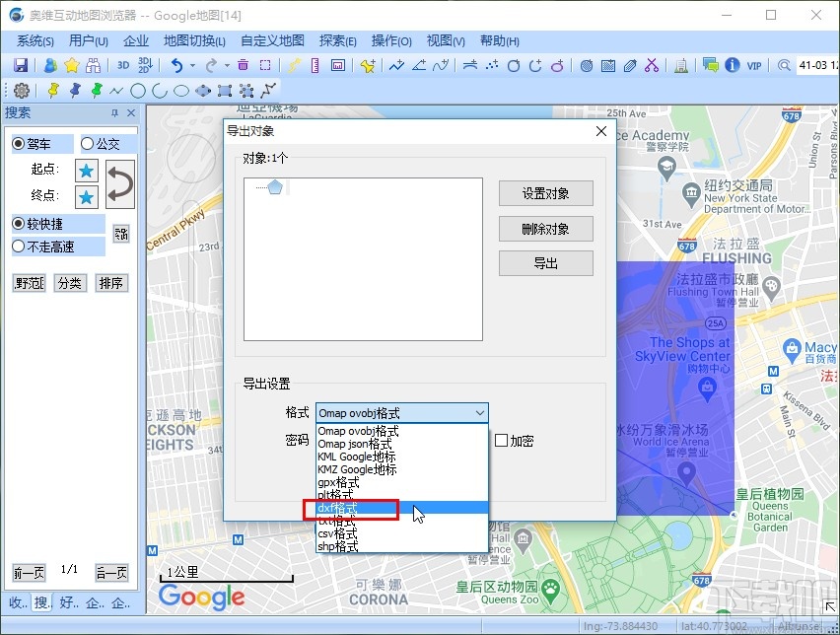The height and width of the screenshot is (635, 840).
Task: Enable the 加密 checkbox
Action: click(502, 441)
